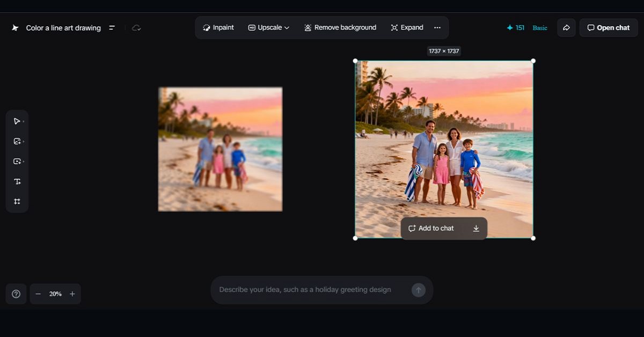
Task: Select the frame tool
Action: pos(17,201)
